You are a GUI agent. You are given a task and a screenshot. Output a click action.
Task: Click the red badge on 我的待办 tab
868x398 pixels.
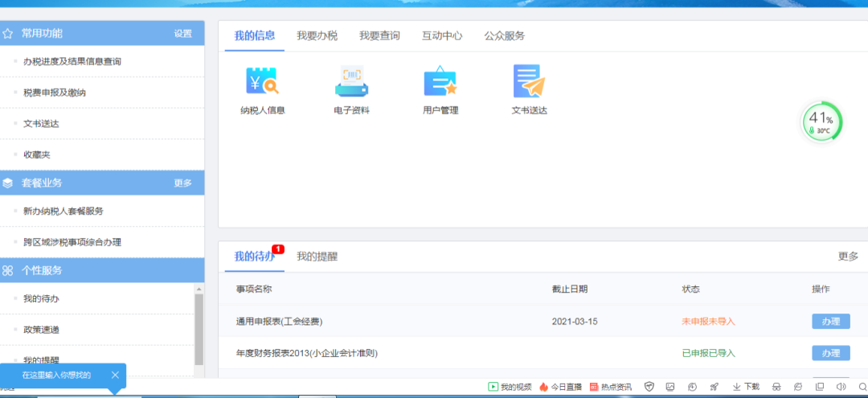coord(278,249)
